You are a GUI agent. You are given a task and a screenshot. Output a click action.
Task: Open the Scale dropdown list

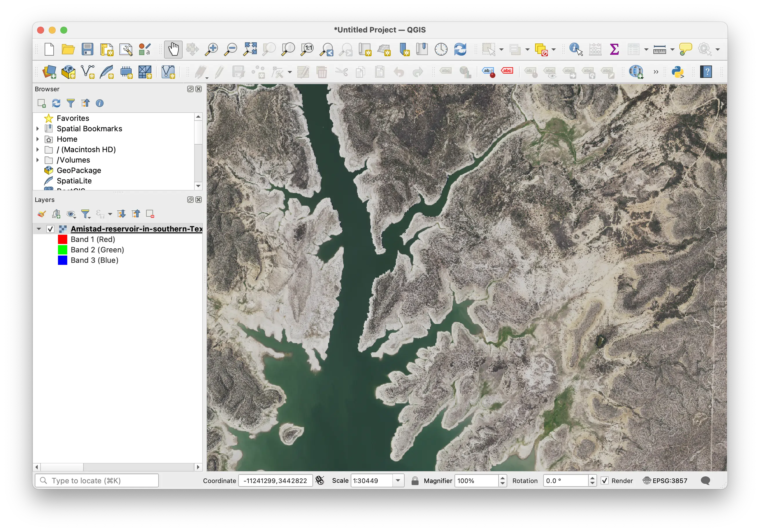click(398, 481)
